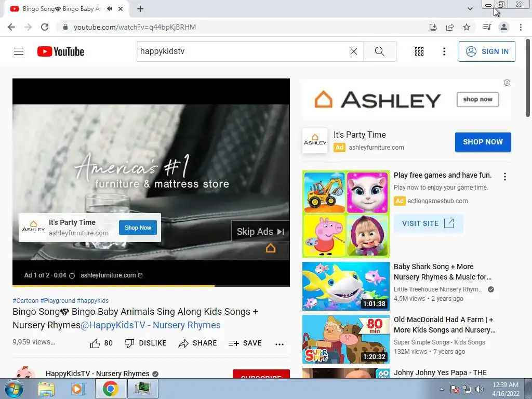This screenshot has height=399, width=532.
Task: Open more actions ellipsis under video
Action: 279,344
